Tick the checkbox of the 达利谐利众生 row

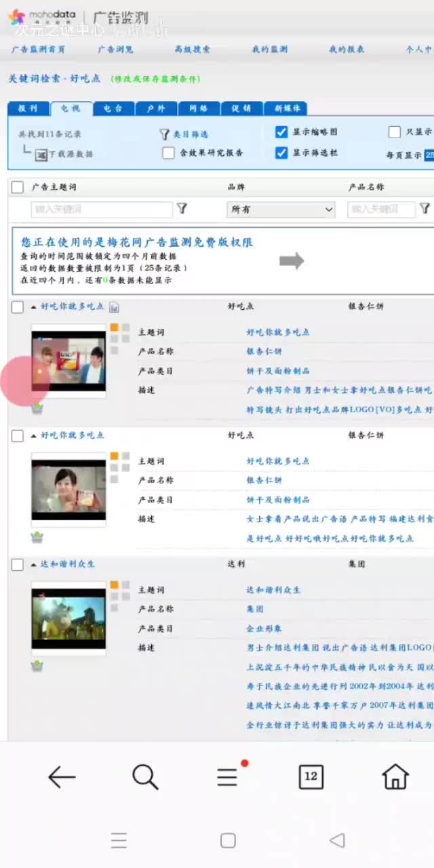point(18,565)
